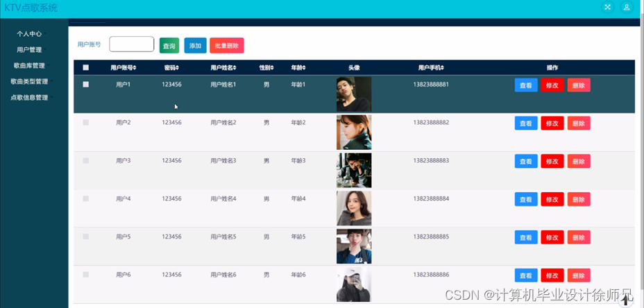
Task: Delete 用户2 with 删除 button
Action: pyautogui.click(x=579, y=123)
